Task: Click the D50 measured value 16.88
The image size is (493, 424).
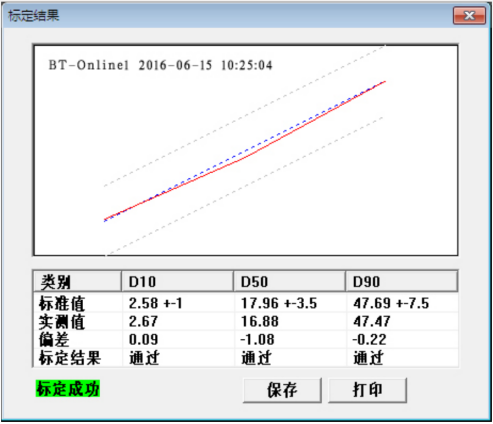Action: (x=260, y=322)
